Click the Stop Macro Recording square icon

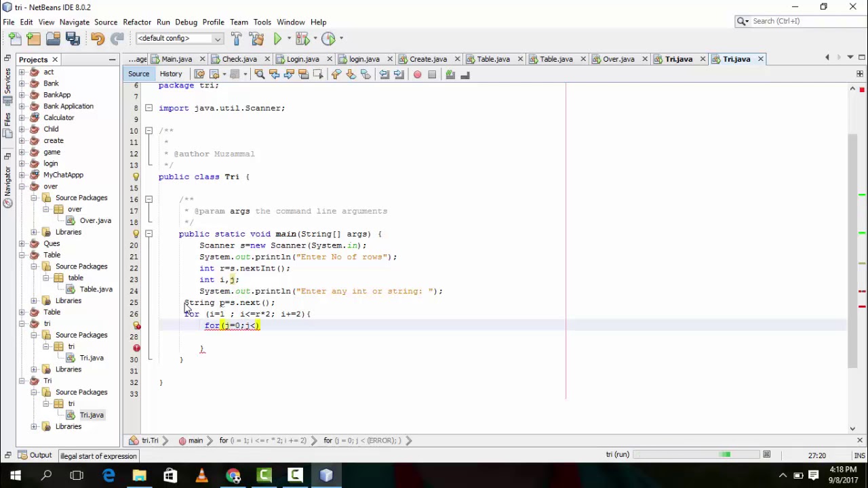coord(432,75)
